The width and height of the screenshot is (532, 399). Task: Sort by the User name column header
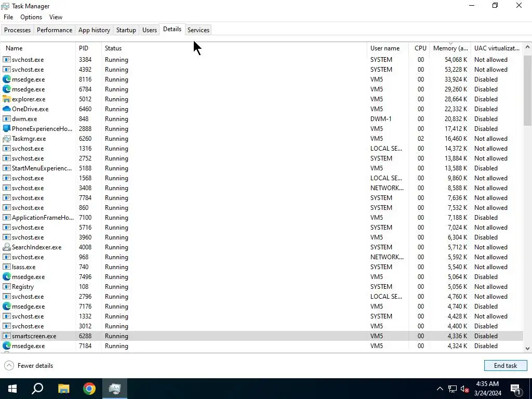point(388,48)
